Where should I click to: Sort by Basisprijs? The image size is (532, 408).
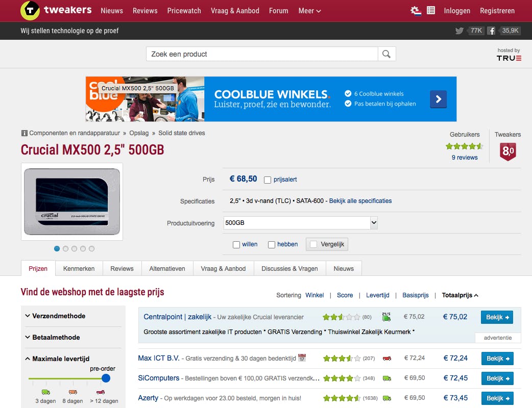[415, 295]
